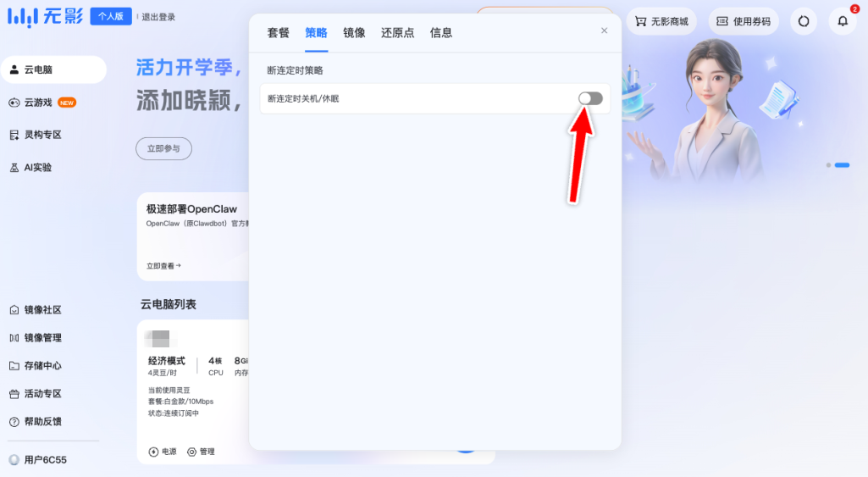Toggle the 断连定时关机/休眠 switch
The image size is (868, 477).
point(590,99)
